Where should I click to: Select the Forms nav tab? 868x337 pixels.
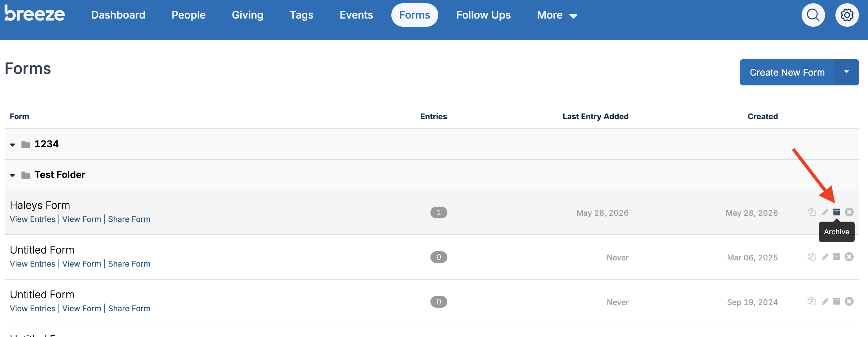[414, 15]
